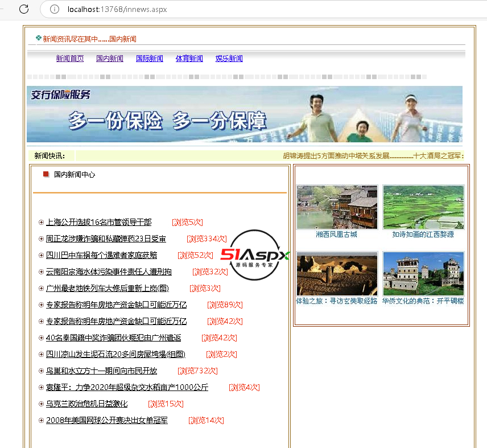Click bullet icon beside 鸟巢和水立方十一期间向市民开放

[x=41, y=371]
